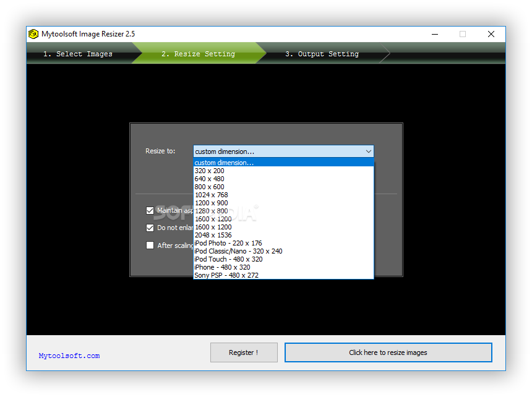Select 800 x 600 from list
This screenshot has width=532, height=397.
(x=284, y=187)
